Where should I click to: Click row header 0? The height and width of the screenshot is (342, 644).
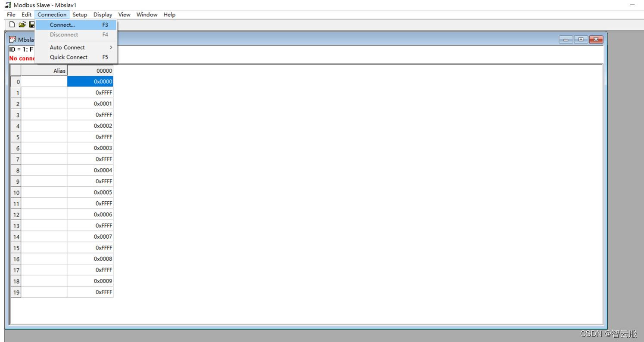pos(16,82)
